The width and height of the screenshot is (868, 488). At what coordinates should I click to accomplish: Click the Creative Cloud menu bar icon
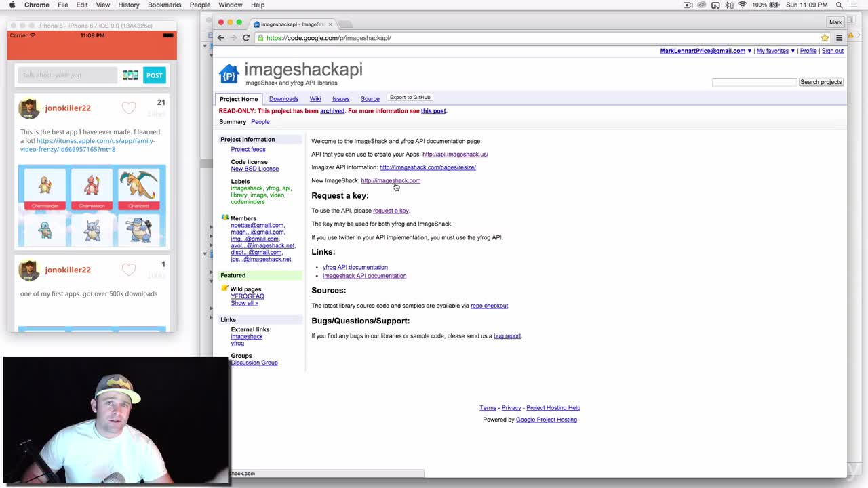(702, 5)
